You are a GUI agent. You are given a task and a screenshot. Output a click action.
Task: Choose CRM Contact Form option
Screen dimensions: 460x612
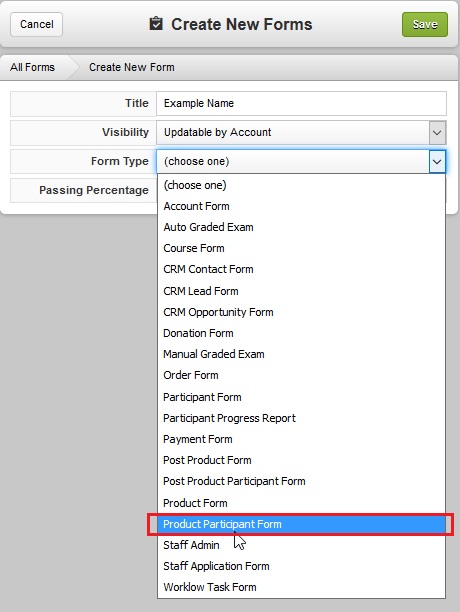point(301,269)
